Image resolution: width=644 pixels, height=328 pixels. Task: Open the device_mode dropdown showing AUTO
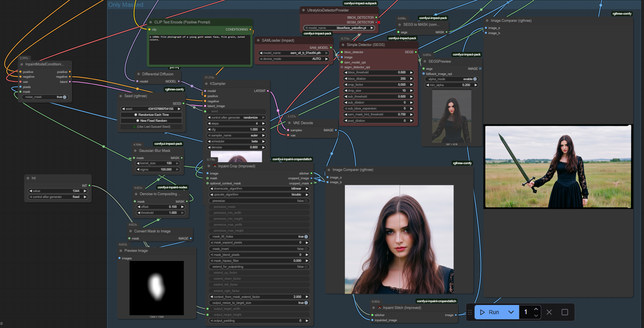coord(294,59)
